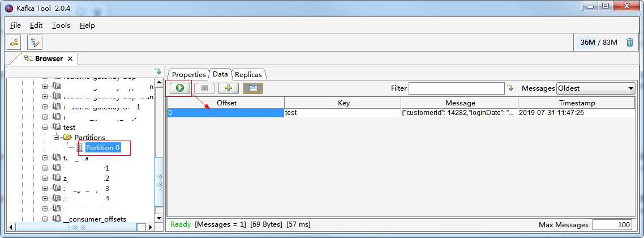Viewport: 644px width, 238px height.
Task: Click the Message column header
Action: point(460,103)
